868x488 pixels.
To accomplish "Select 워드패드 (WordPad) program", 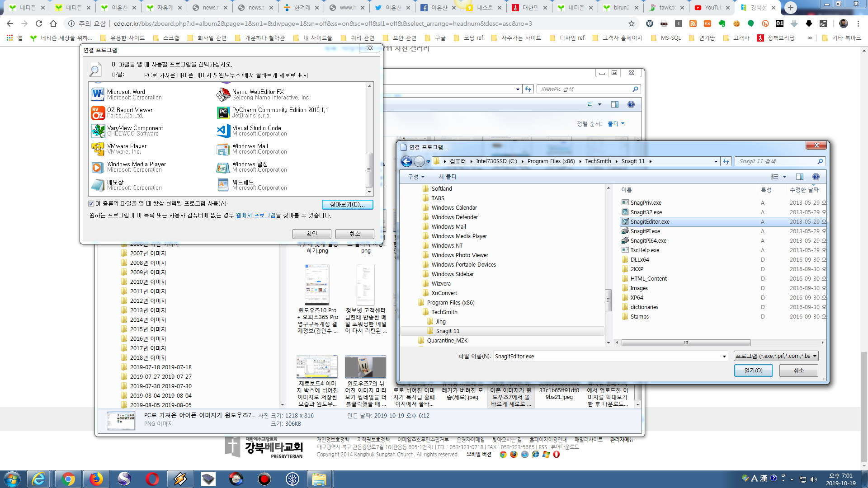I will tap(252, 185).
